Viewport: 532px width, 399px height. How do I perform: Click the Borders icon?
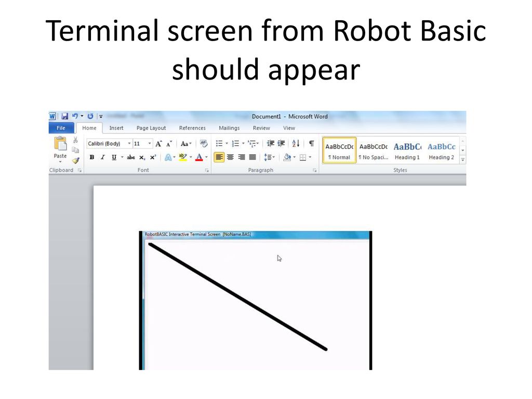click(x=303, y=157)
